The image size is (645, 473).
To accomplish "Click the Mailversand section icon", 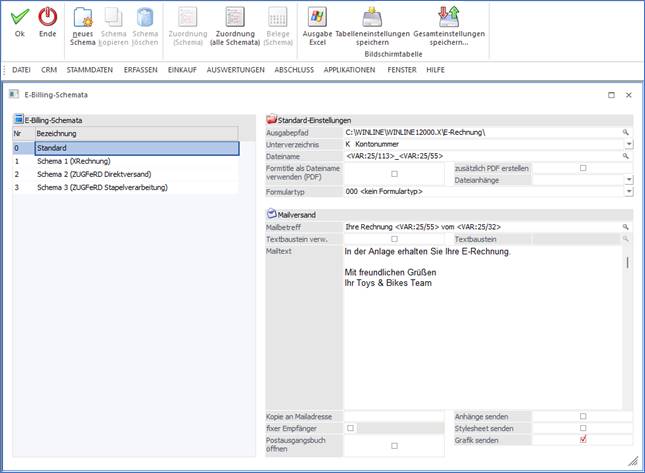I will pyautogui.click(x=271, y=213).
